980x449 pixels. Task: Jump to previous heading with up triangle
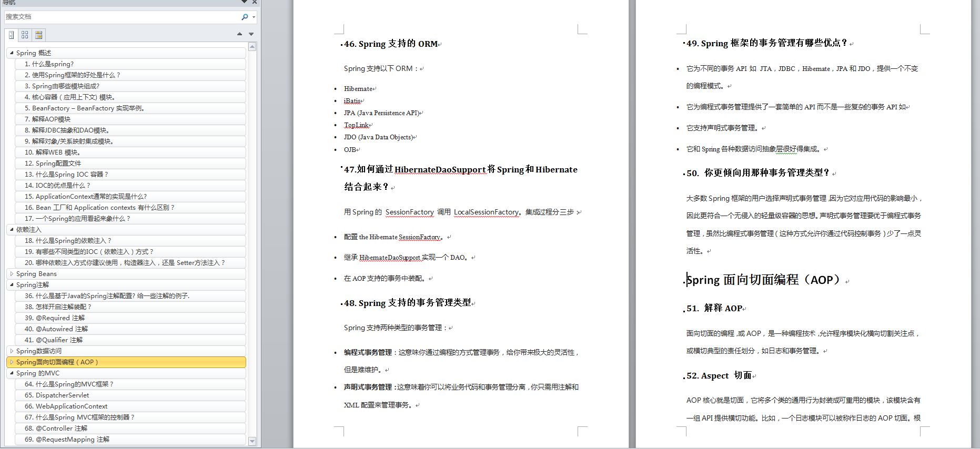239,34
